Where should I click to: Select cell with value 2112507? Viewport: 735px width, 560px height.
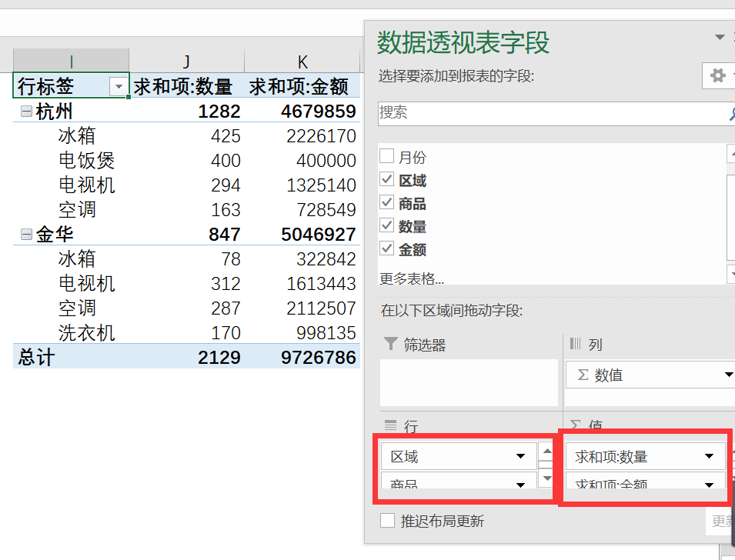pyautogui.click(x=321, y=308)
